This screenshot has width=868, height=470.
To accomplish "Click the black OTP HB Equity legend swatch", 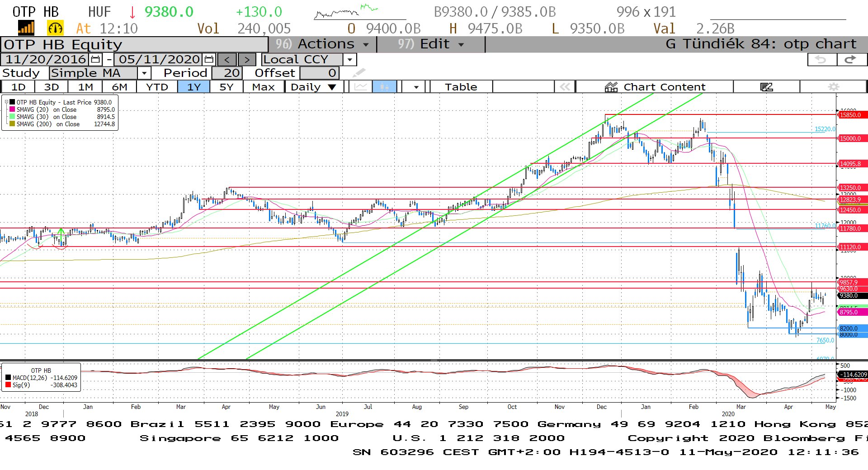I will point(12,102).
